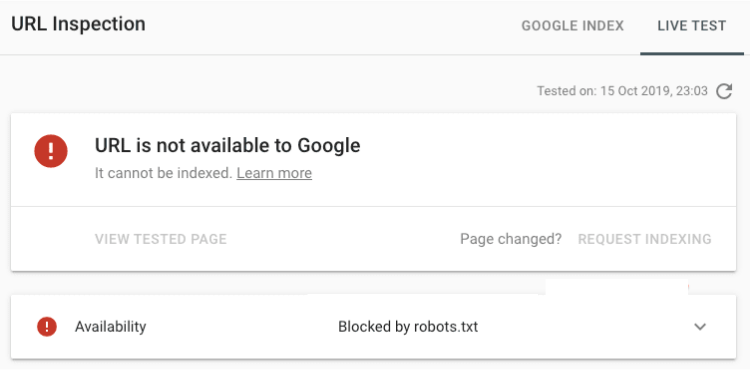Click the Availability label

[x=110, y=327]
